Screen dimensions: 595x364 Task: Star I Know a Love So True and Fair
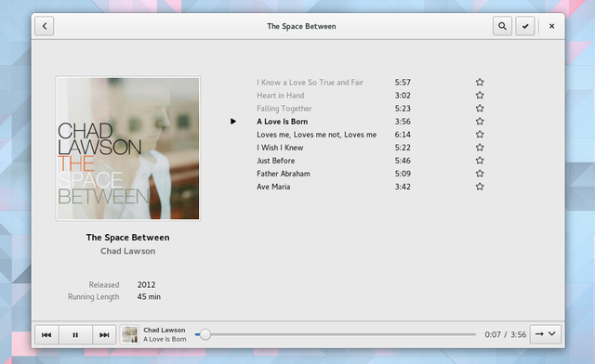pos(480,83)
